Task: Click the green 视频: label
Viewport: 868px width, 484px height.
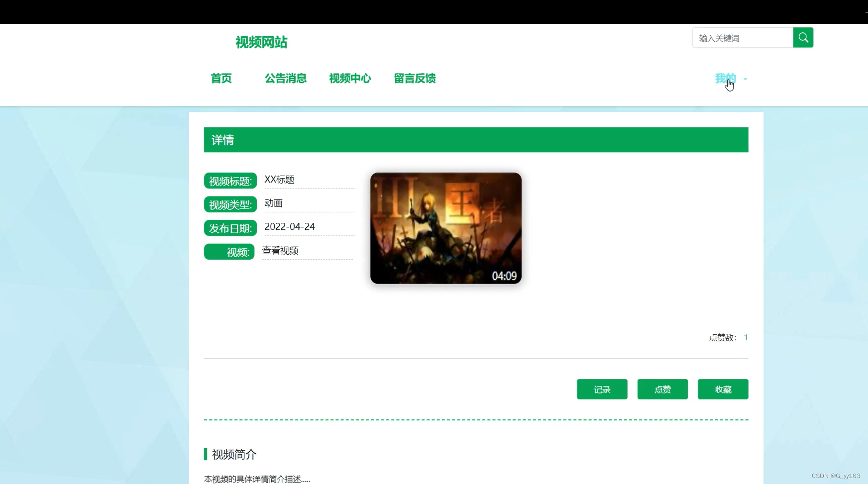Action: pyautogui.click(x=229, y=252)
